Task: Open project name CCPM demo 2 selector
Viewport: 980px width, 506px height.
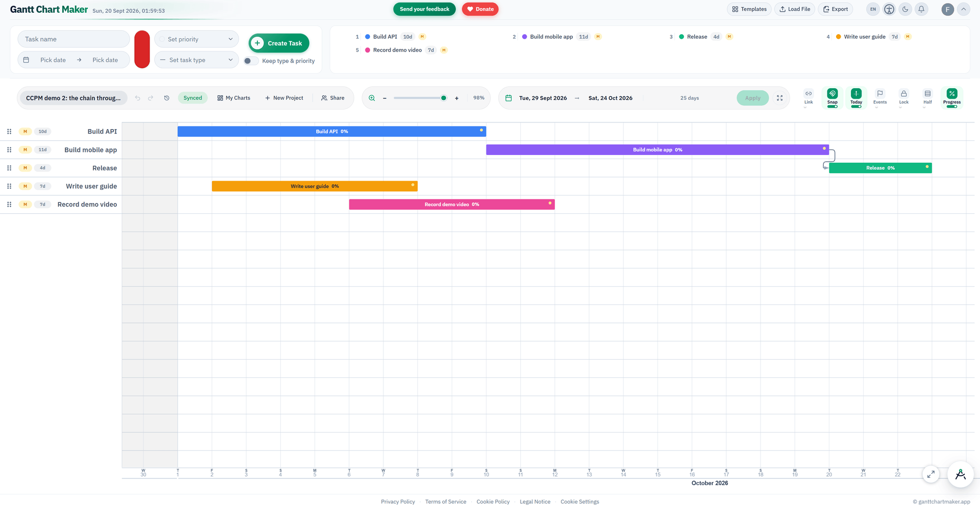Action: pos(73,98)
